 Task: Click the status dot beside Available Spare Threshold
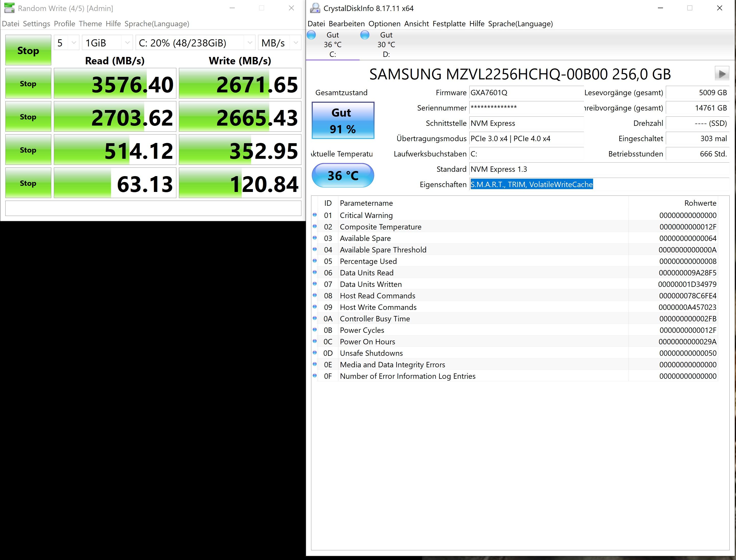point(315,249)
